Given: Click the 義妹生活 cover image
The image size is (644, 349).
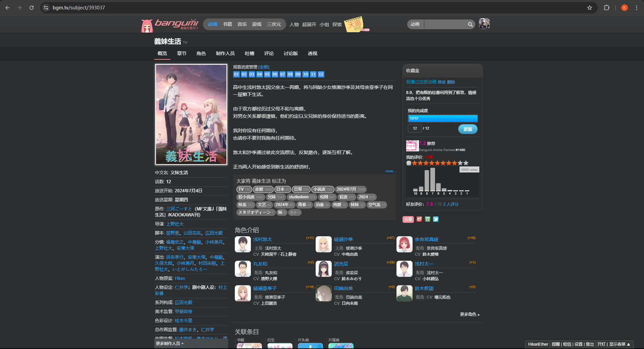Looking at the screenshot, I should 191,114.
